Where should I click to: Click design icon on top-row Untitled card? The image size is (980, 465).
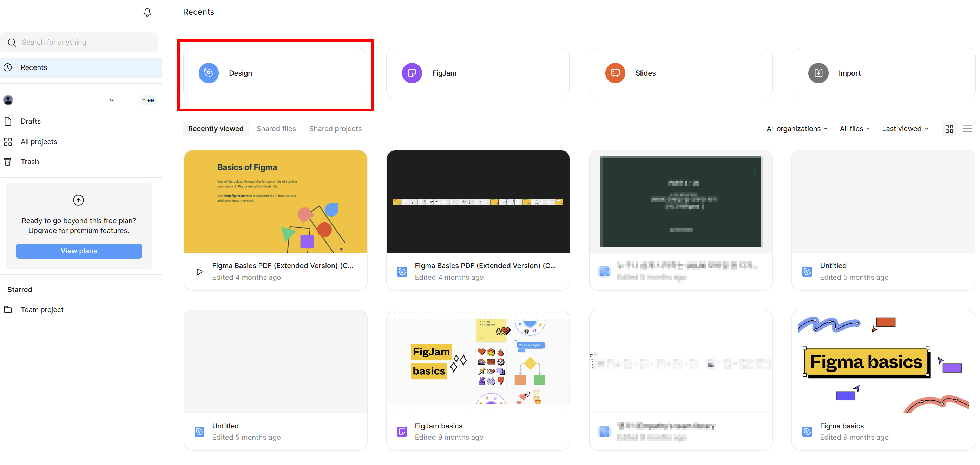(x=807, y=272)
